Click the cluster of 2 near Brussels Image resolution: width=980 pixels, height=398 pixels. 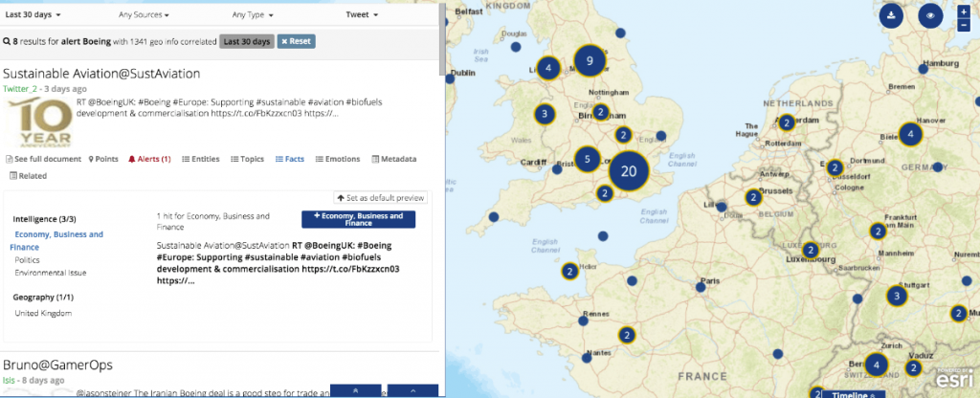(754, 197)
